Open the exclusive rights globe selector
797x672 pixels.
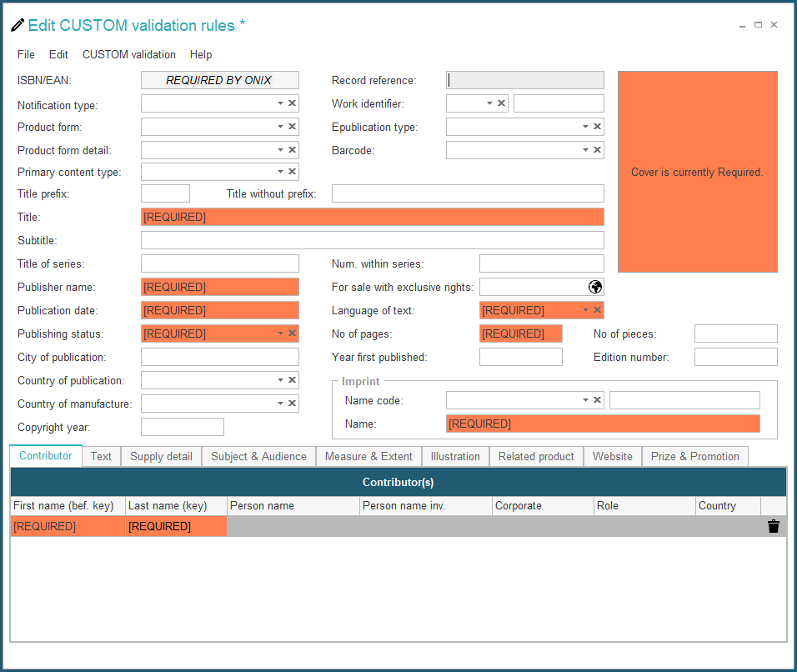pos(595,287)
